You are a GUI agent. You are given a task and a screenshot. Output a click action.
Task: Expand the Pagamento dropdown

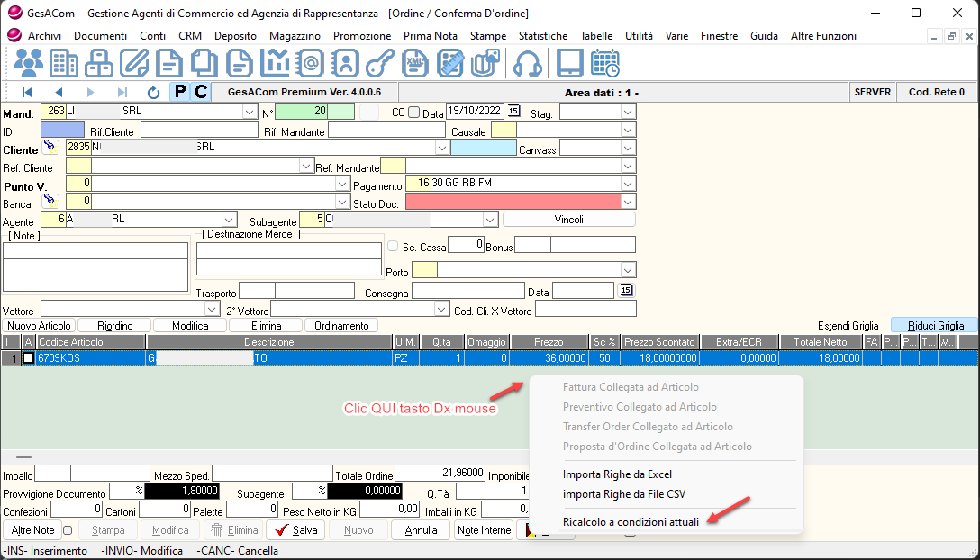pyautogui.click(x=628, y=184)
